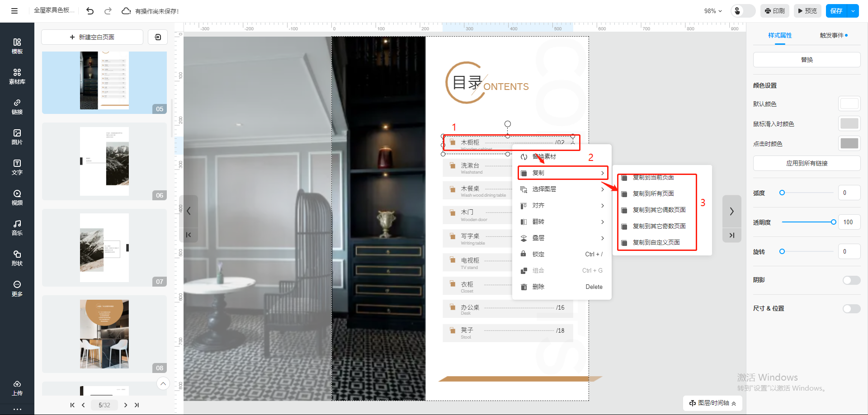Screen dimensions: 868x415
Task: Select the 形状 shape tool
Action: click(x=17, y=258)
